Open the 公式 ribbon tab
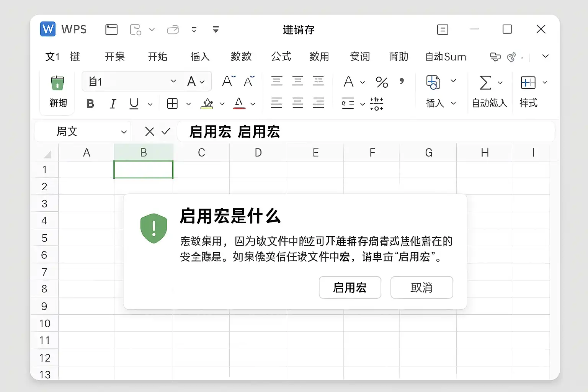Viewport: 588px width, 392px height. [x=281, y=57]
